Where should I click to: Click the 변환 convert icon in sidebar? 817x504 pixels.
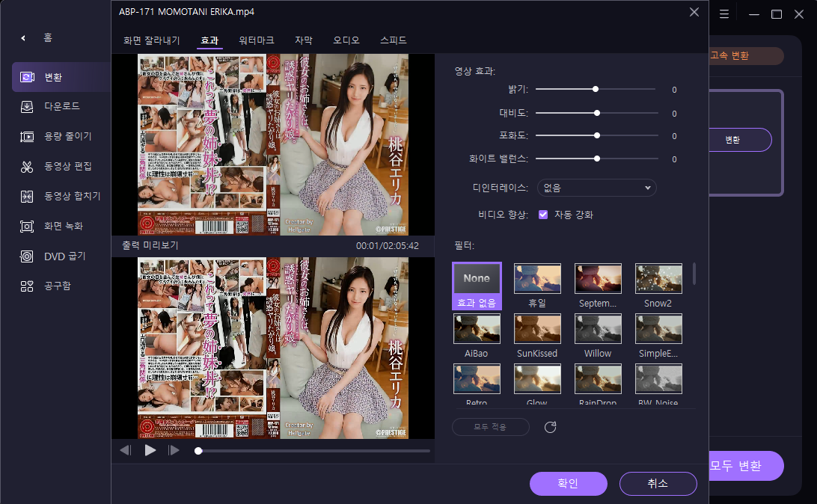point(27,77)
